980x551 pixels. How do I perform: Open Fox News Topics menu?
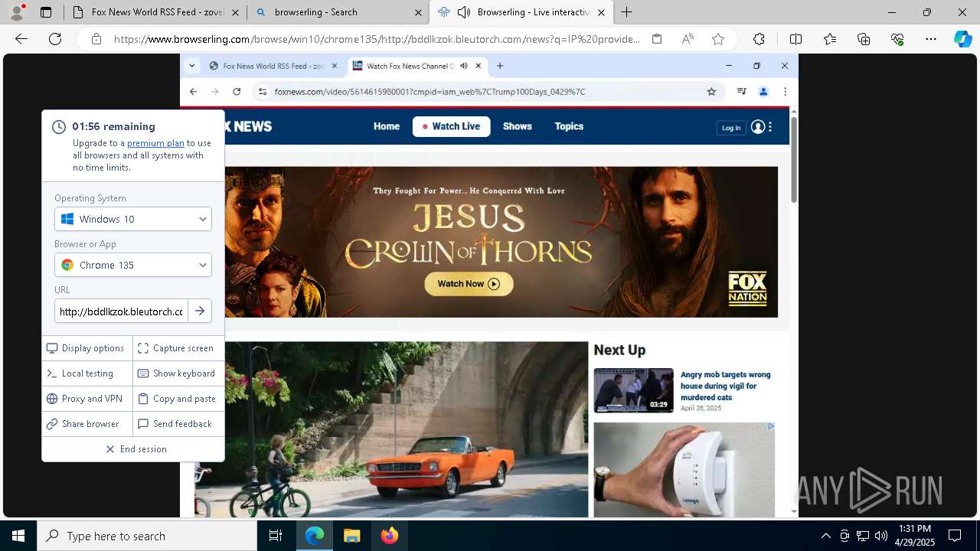(569, 126)
